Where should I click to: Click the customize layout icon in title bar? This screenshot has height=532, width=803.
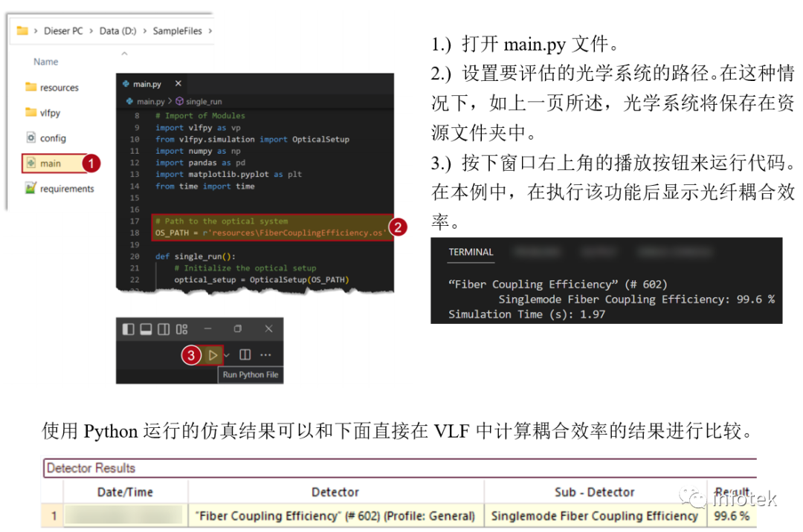tap(181, 328)
